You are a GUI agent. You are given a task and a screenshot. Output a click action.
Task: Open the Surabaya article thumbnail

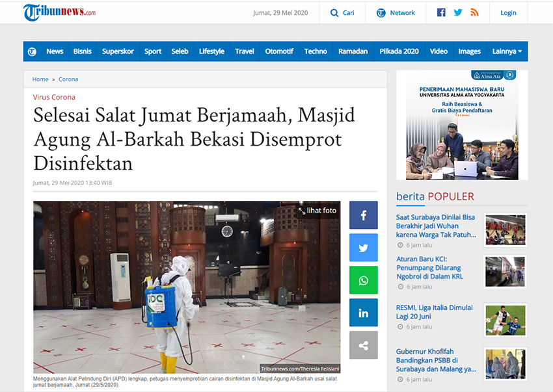pos(505,230)
